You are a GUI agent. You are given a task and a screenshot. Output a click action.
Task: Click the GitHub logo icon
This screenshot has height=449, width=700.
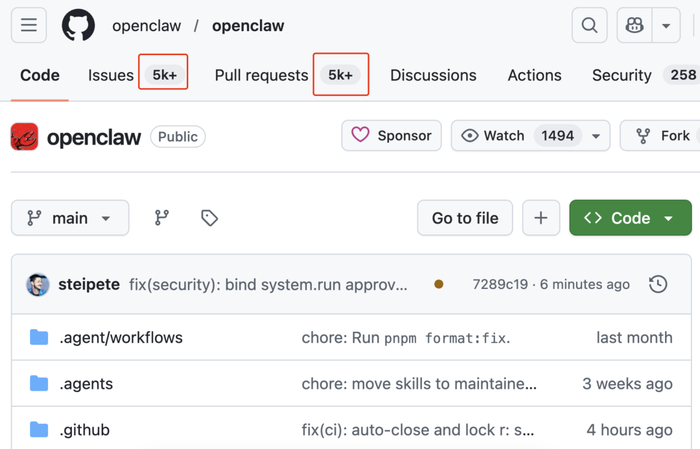(78, 26)
